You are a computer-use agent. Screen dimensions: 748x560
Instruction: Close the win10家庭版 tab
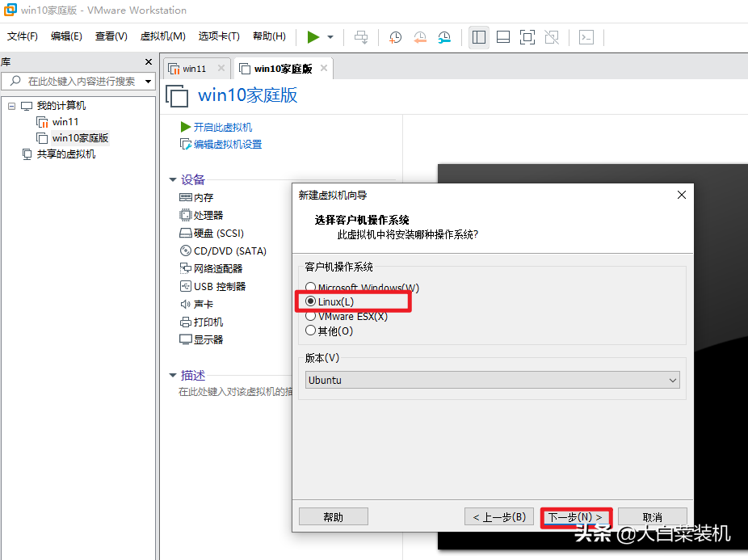pos(324,68)
